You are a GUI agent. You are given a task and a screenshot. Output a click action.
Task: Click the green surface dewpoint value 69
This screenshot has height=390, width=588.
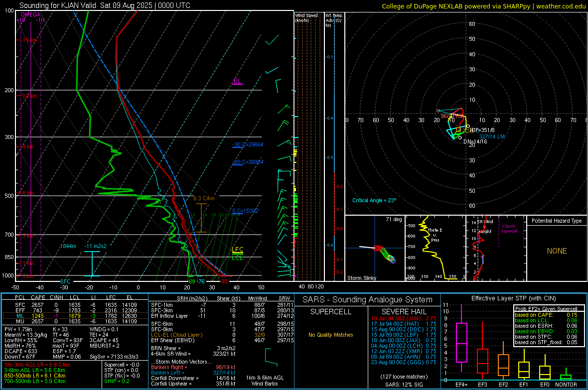point(192,281)
